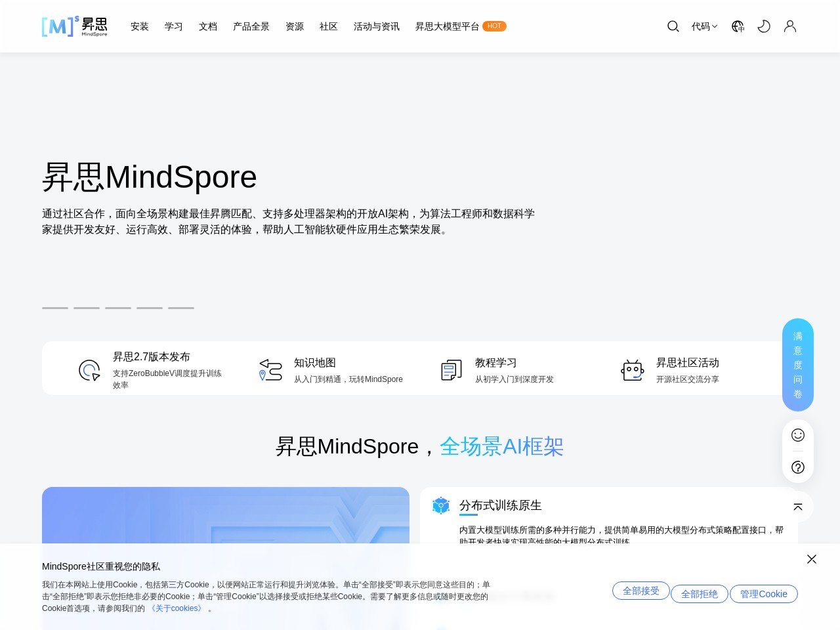Click the MindSpore logo in header
840x630 pixels.
point(74,26)
